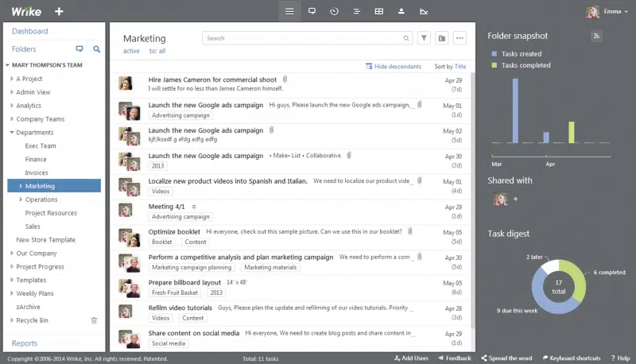Click the filter funnel icon
The height and width of the screenshot is (364, 636).
click(424, 38)
